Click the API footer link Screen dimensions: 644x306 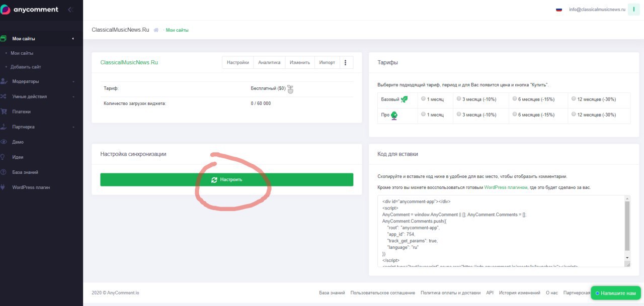490,292
